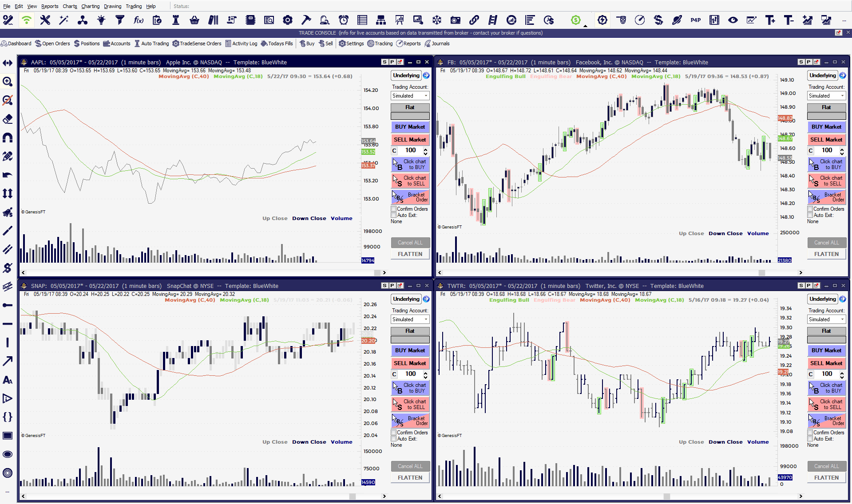Click quantity stepper arrows in TWTR chart
The height and width of the screenshot is (504, 852).
point(842,375)
